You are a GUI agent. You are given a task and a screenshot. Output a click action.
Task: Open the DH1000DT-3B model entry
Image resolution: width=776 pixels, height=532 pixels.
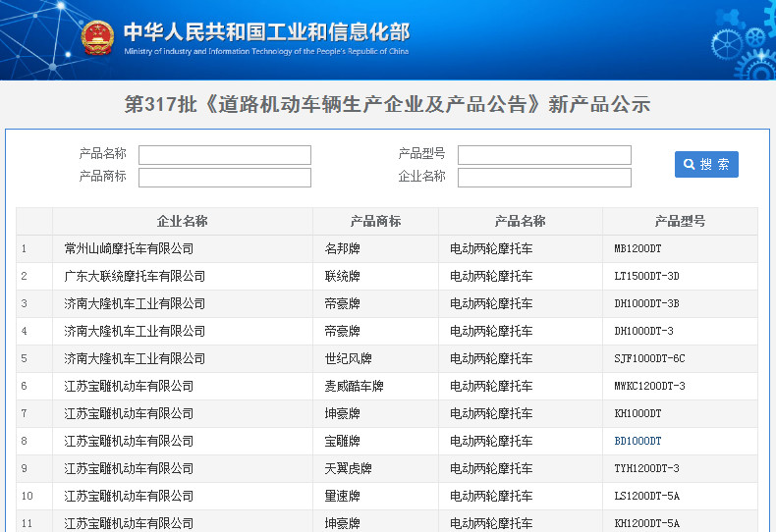point(646,304)
